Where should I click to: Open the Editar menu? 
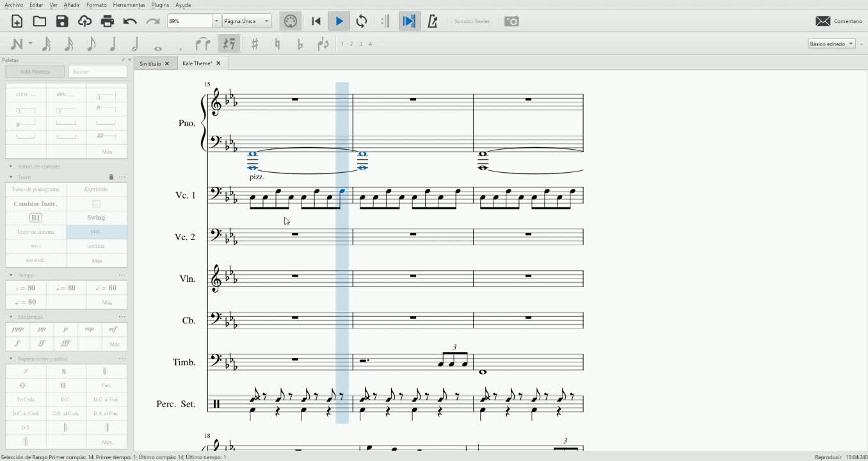pyautogui.click(x=36, y=4)
